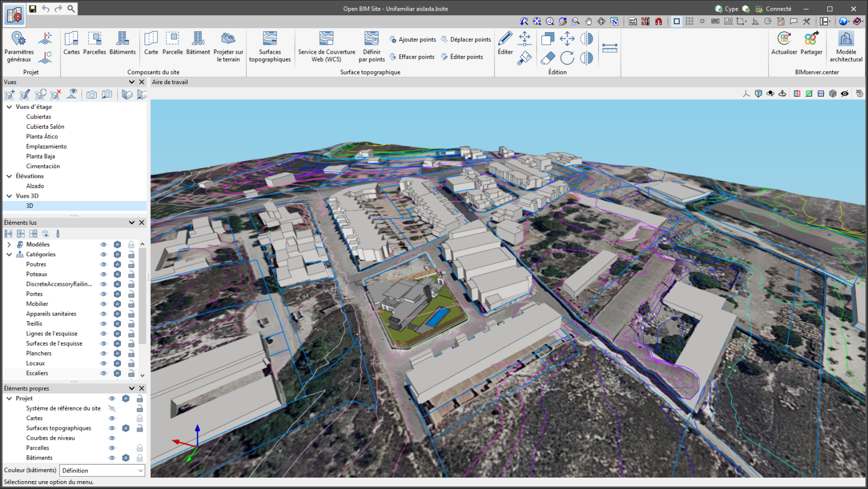The width and height of the screenshot is (868, 489).
Task: Click Ajouter points button
Action: (x=413, y=40)
